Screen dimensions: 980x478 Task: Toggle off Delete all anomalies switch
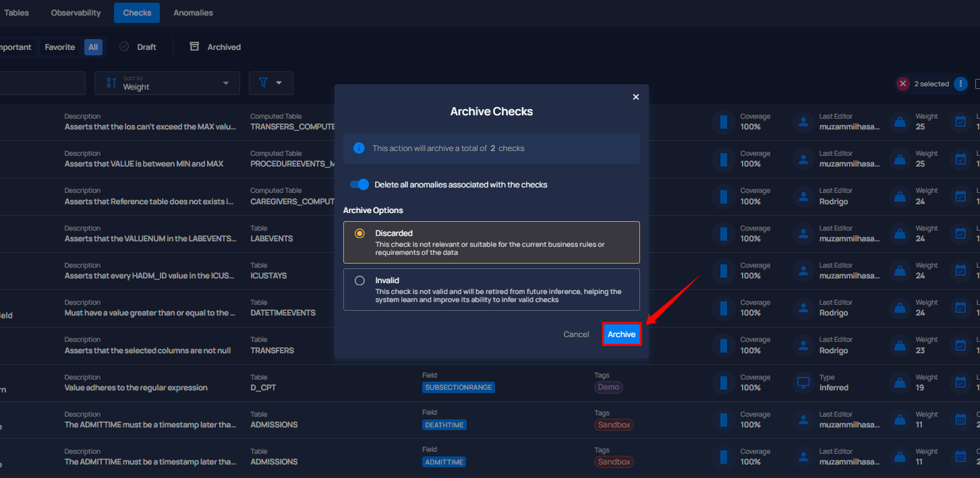tap(359, 185)
